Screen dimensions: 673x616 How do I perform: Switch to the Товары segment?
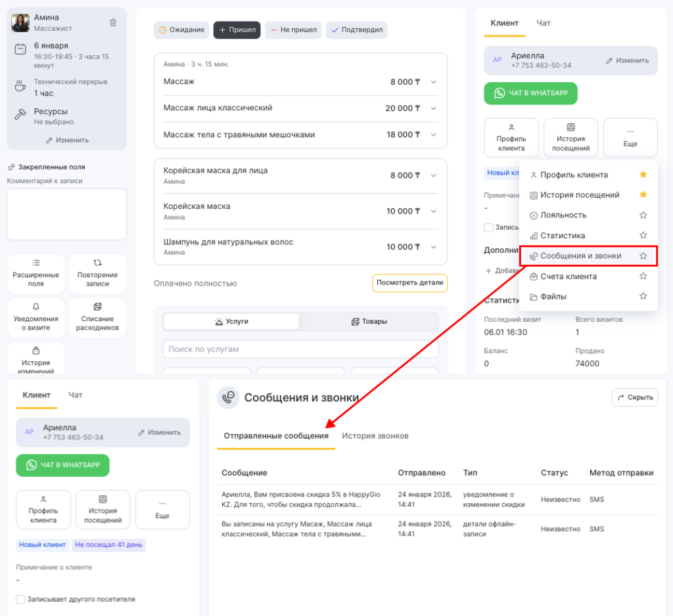pos(369,322)
